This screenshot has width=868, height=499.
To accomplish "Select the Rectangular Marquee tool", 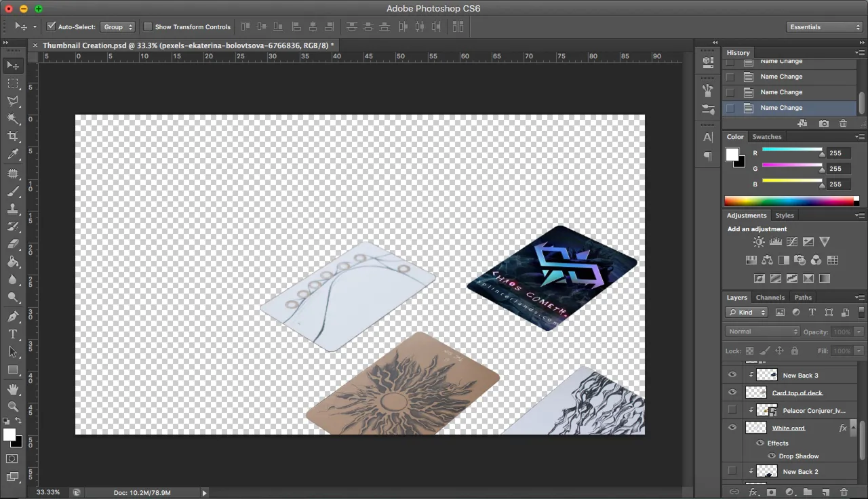I will click(13, 83).
